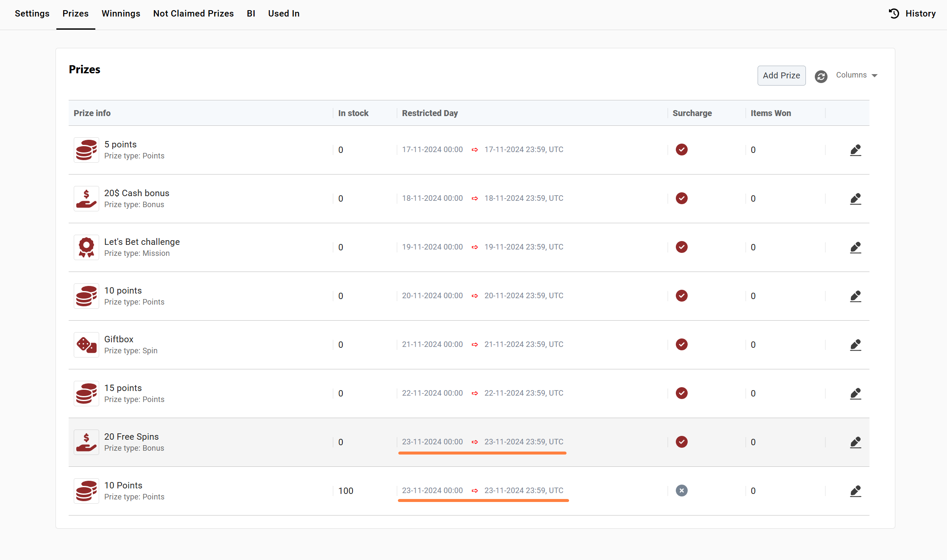This screenshot has width=947, height=560.
Task: Click pencil icon for Let's Bet challenge
Action: pyautogui.click(x=855, y=247)
